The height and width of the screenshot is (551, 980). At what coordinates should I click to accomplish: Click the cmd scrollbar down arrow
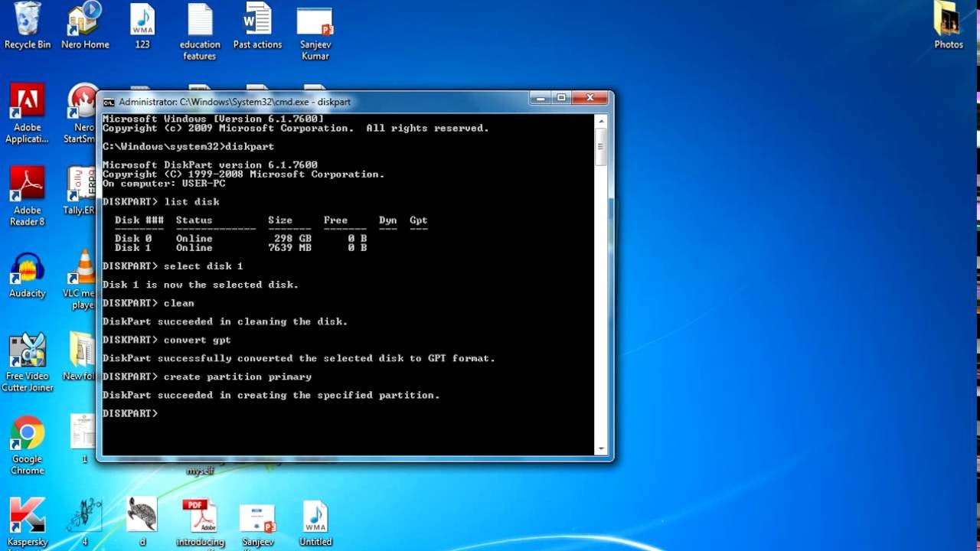click(x=601, y=449)
